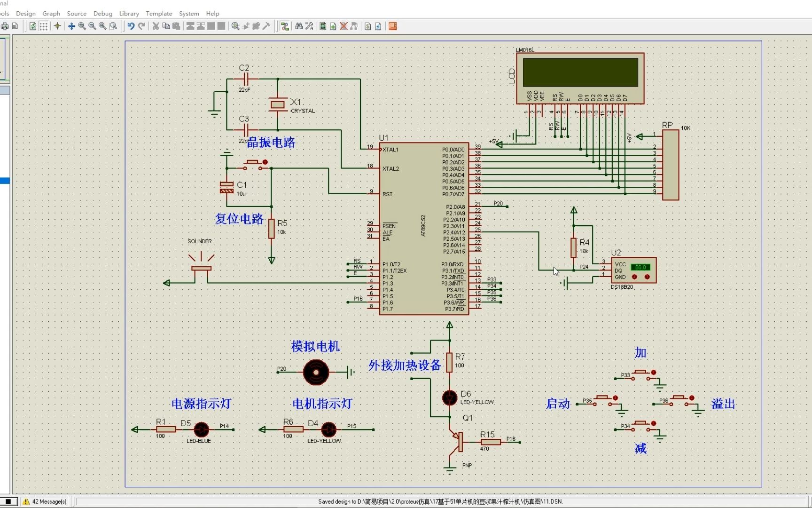The width and height of the screenshot is (812, 508).
Task: Click the Copy to clipboard icon
Action: coord(166,26)
